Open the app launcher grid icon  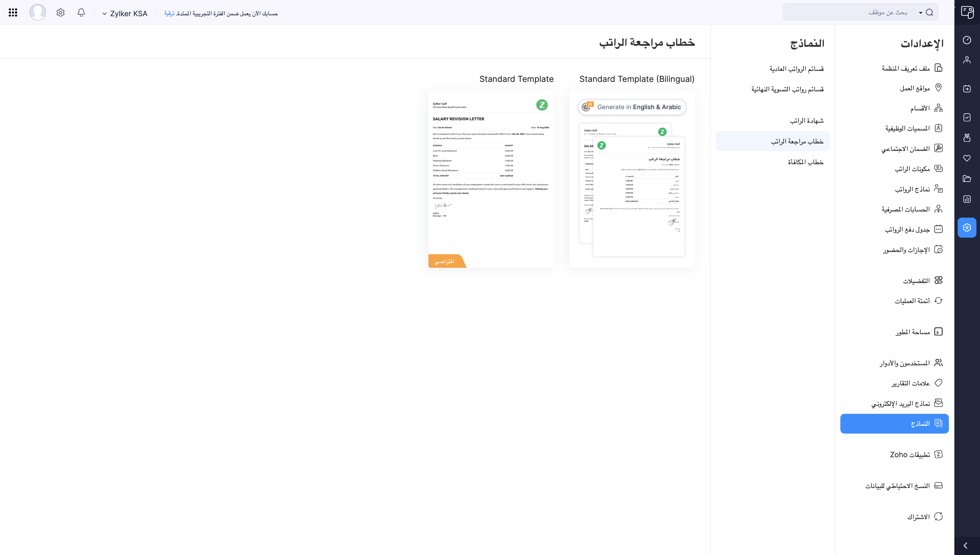coord(13,12)
